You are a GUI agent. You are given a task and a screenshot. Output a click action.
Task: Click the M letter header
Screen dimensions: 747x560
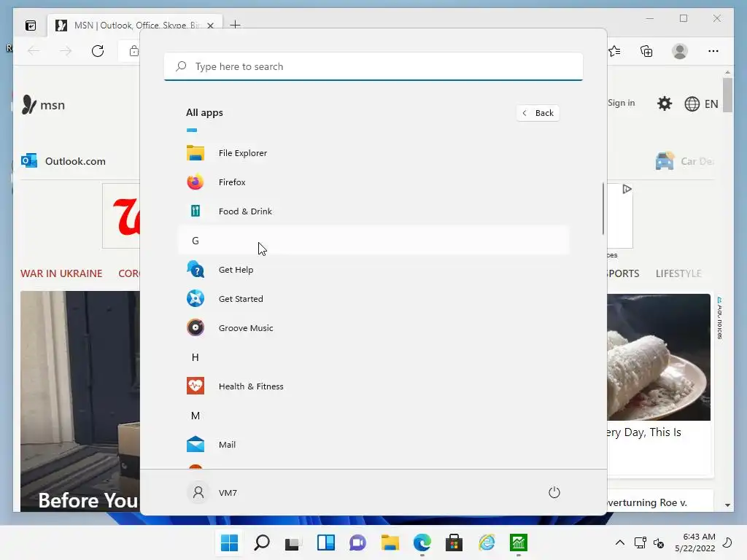point(373,415)
